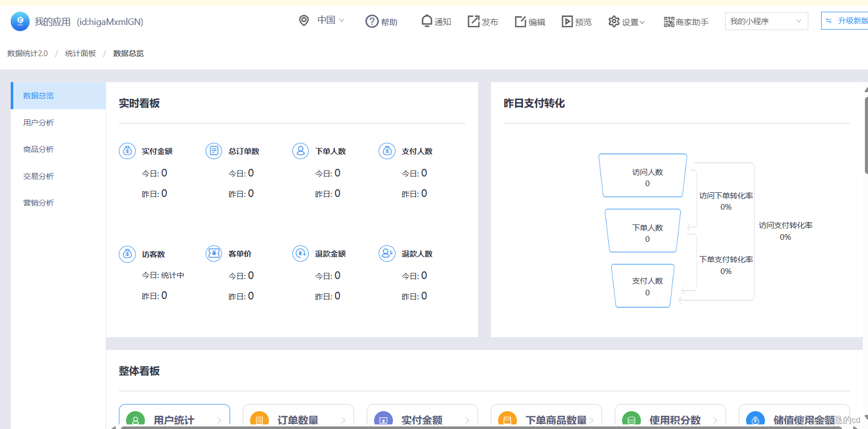Click the 下单人数 user icon
Screen dimensions: 868x429
pyautogui.click(x=301, y=151)
